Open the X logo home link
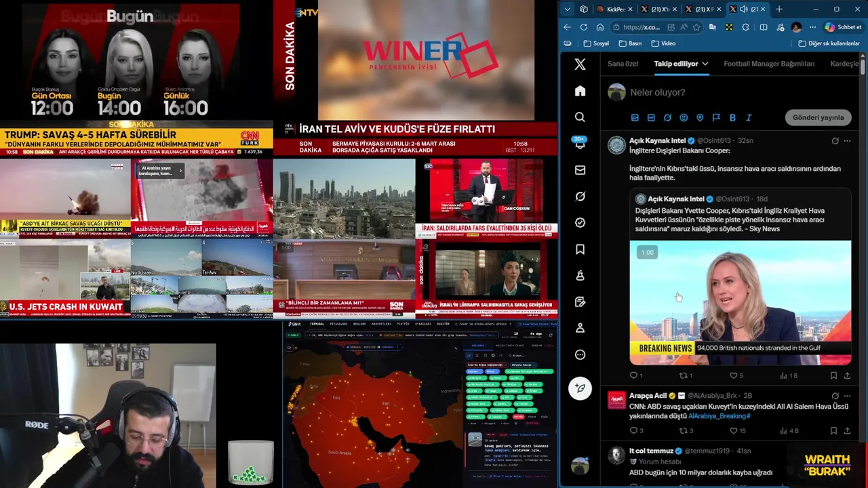868x488 pixels. (x=580, y=64)
